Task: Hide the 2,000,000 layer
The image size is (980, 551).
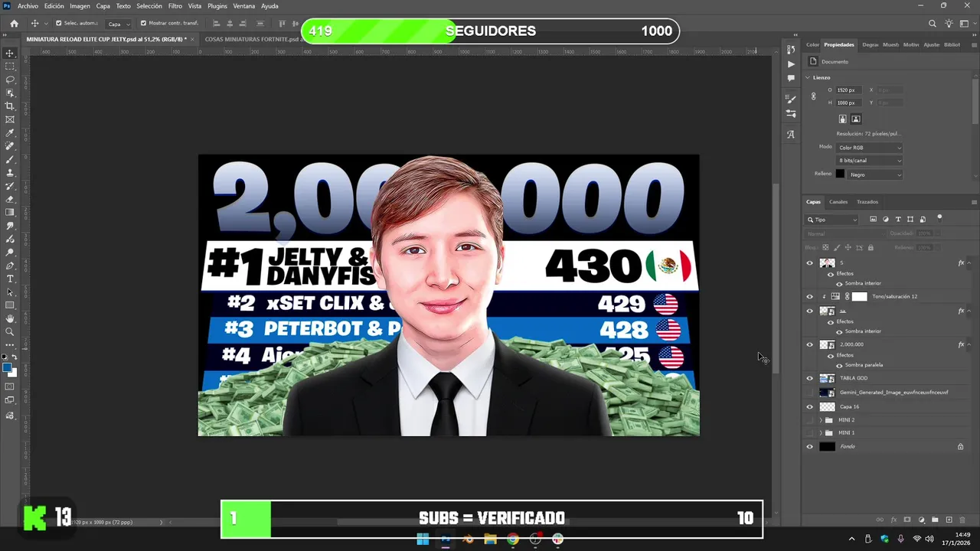Action: tap(810, 345)
